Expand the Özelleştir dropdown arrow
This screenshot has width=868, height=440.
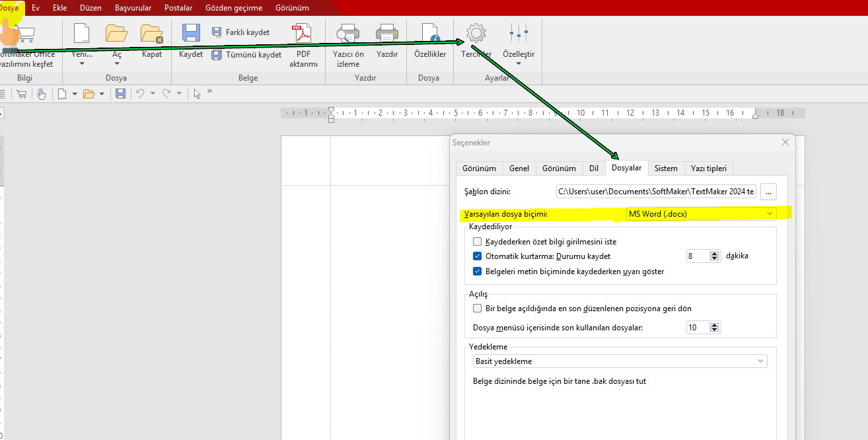tap(519, 63)
